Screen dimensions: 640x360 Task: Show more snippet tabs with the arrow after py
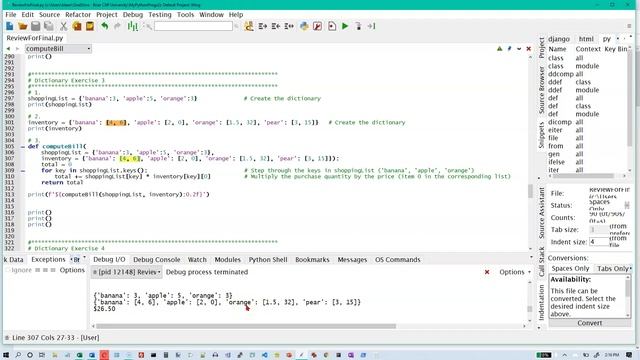(x=618, y=39)
